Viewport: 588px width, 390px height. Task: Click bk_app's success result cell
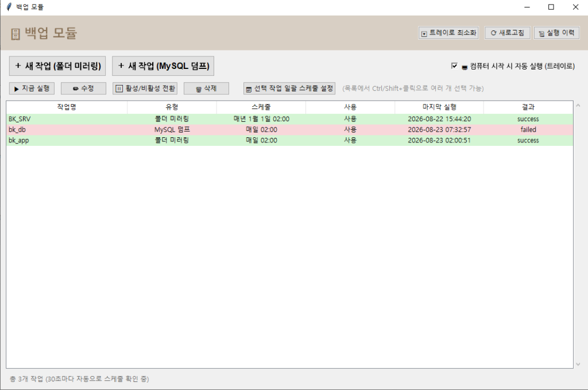coord(528,140)
